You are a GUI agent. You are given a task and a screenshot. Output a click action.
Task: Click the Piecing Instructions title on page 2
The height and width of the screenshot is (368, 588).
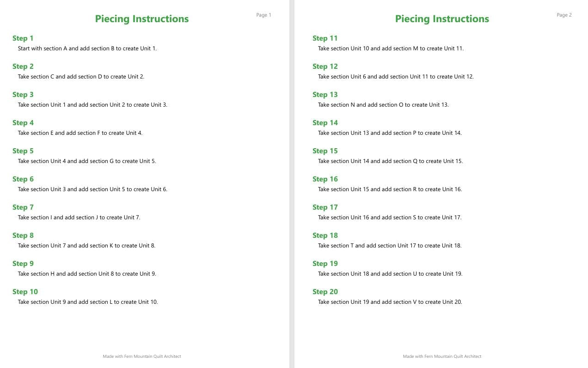442,19
